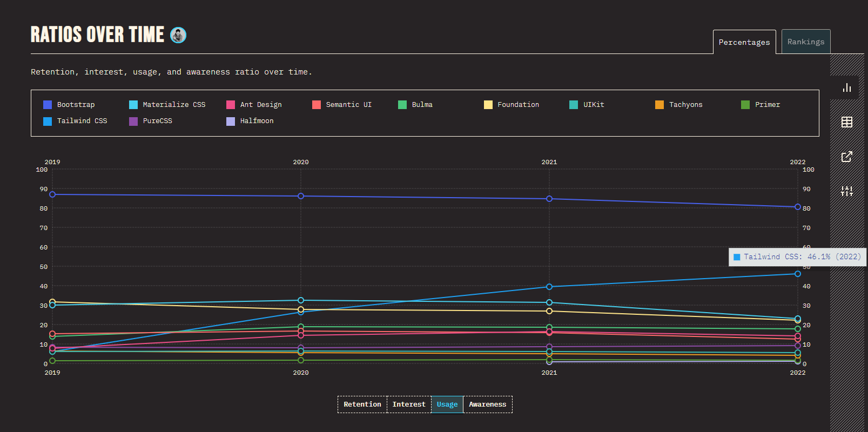The width and height of the screenshot is (868, 432).
Task: Click the Tailwind CSS 46.1% tooltip
Action: coord(797,257)
